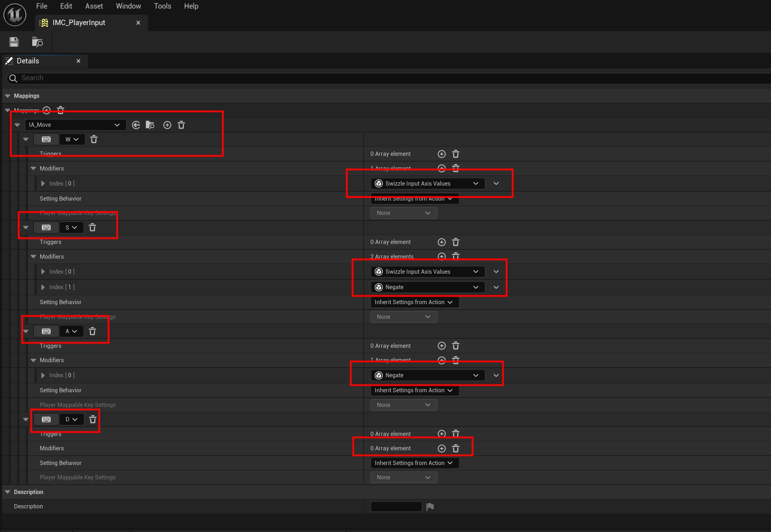Viewport: 771px width, 532px height.
Task: Delete the A key mapping
Action: [92, 331]
